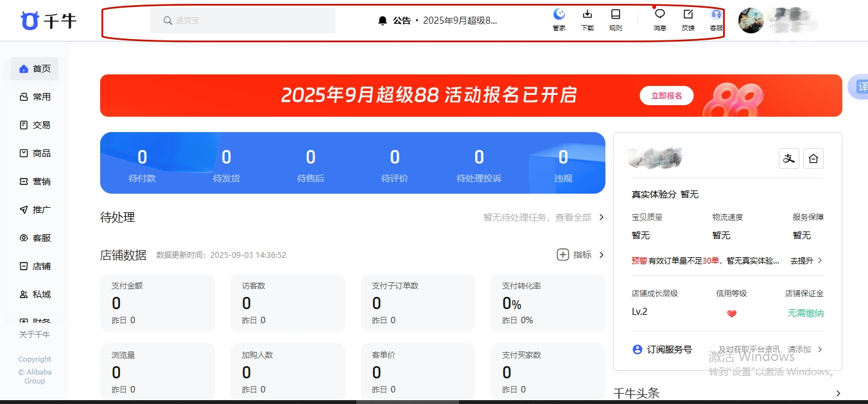Click the 访客数 data card
868x404 pixels.
(288, 303)
